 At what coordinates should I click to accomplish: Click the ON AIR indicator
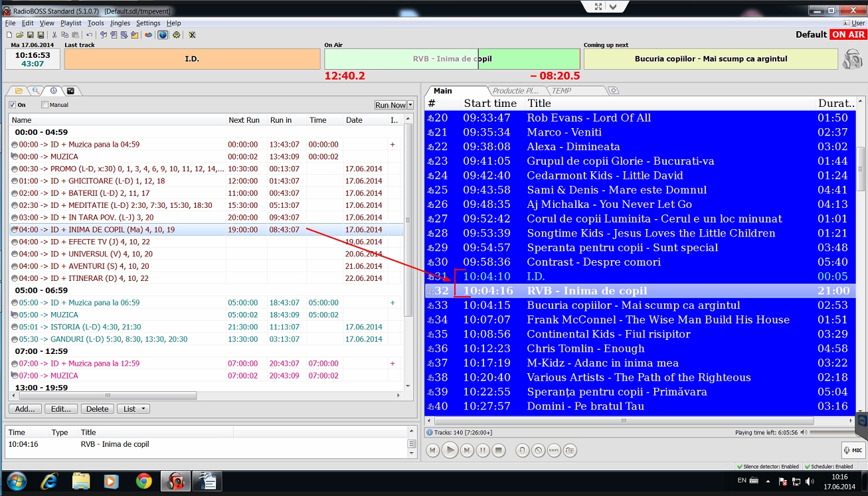(847, 35)
